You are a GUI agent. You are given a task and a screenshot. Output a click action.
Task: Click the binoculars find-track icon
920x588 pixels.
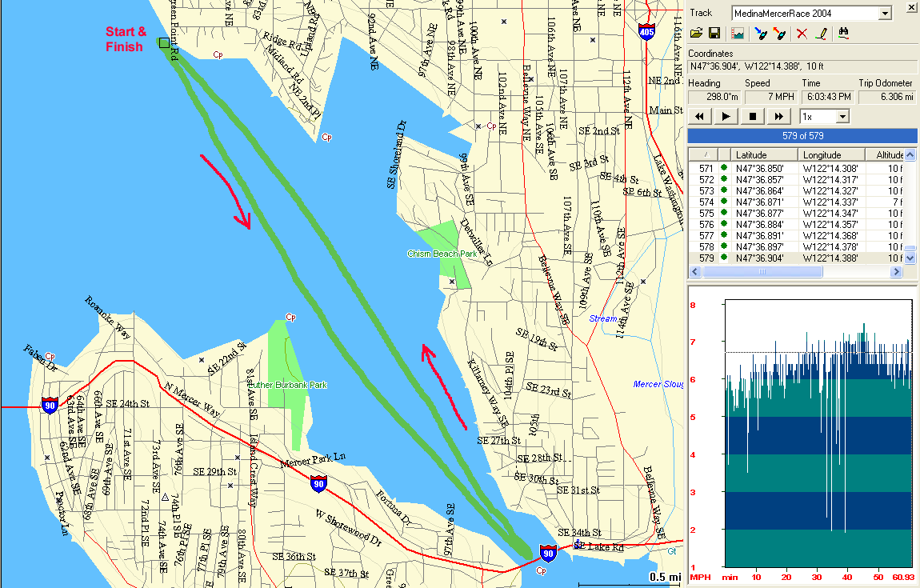point(843,34)
